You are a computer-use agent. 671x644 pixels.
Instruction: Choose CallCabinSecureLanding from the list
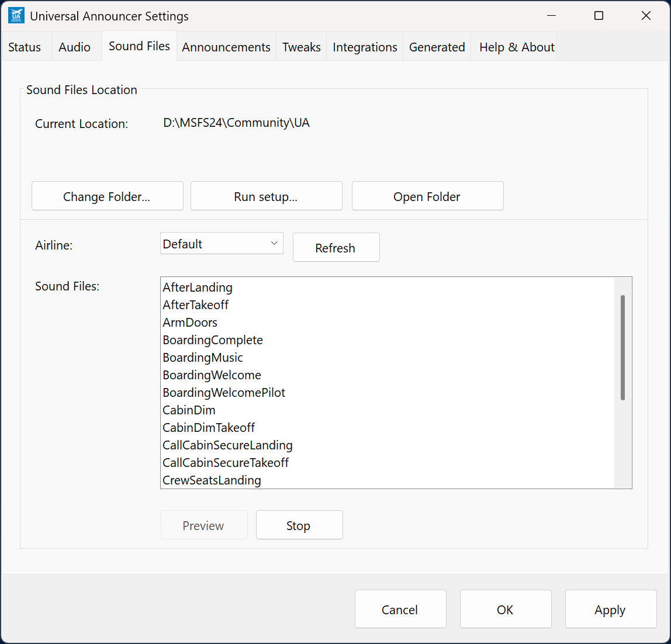pos(388,445)
